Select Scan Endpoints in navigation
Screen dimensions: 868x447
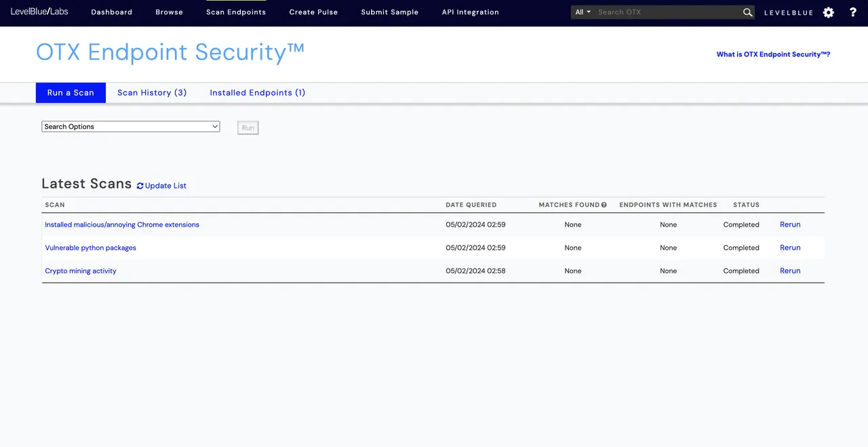[x=236, y=12]
